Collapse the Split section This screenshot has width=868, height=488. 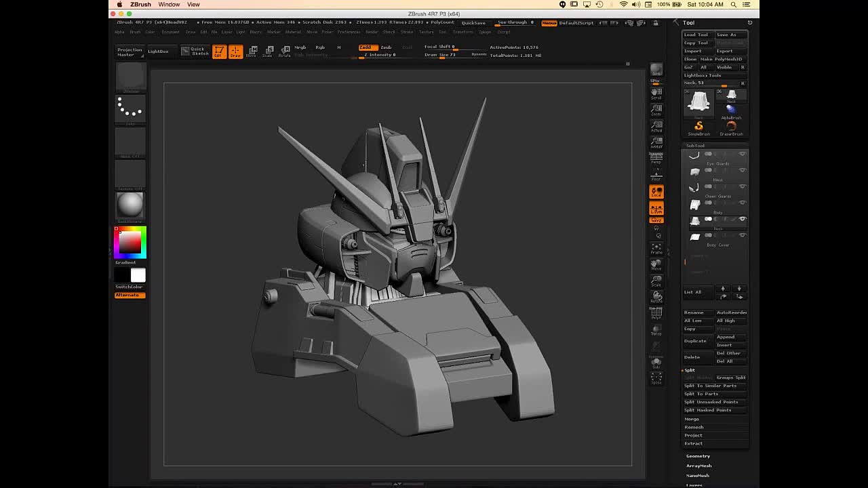click(x=690, y=370)
